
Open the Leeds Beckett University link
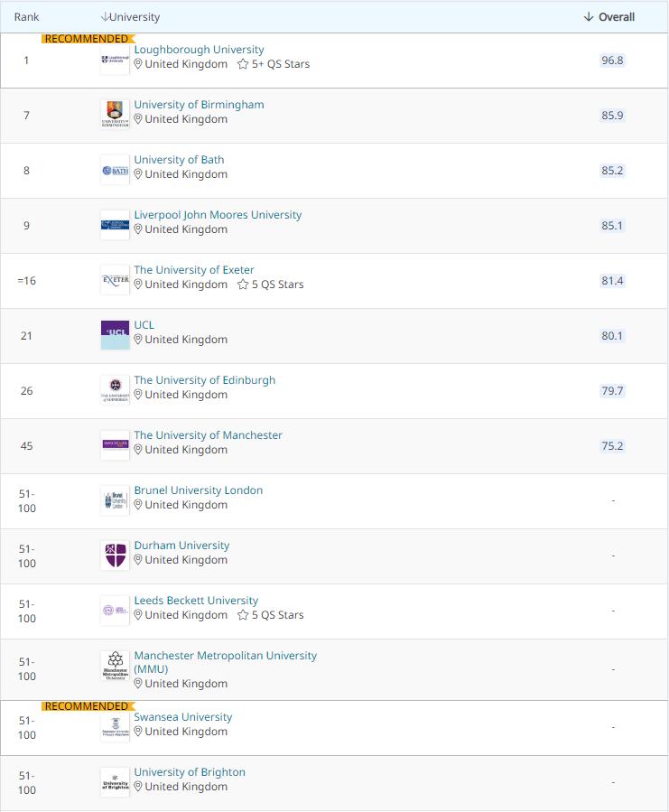click(196, 601)
